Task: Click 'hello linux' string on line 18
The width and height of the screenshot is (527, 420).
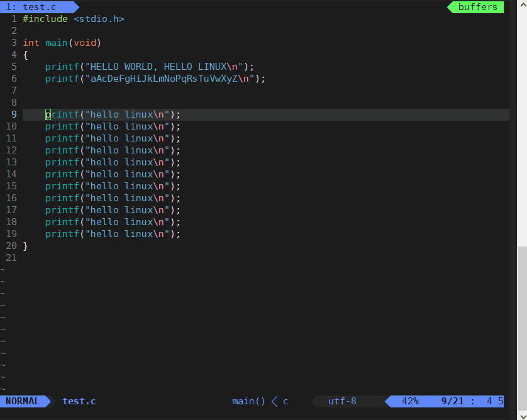Action: coord(121,222)
